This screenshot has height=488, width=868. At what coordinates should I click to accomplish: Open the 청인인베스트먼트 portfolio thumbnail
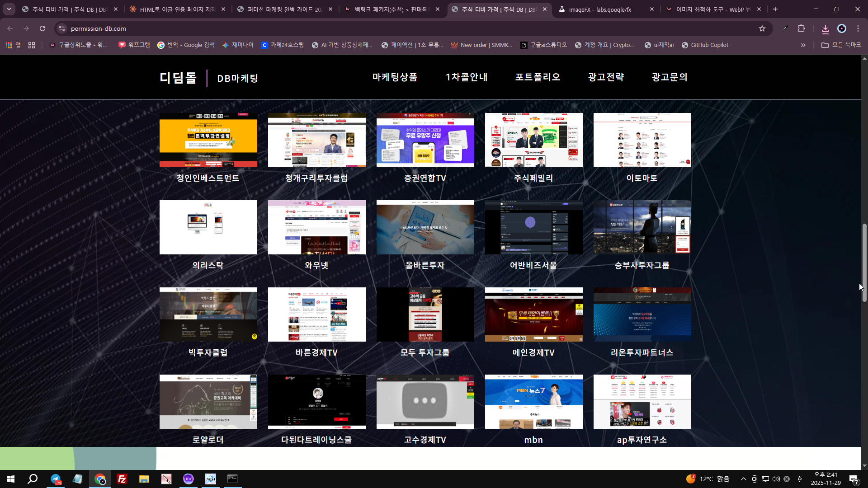[208, 140]
